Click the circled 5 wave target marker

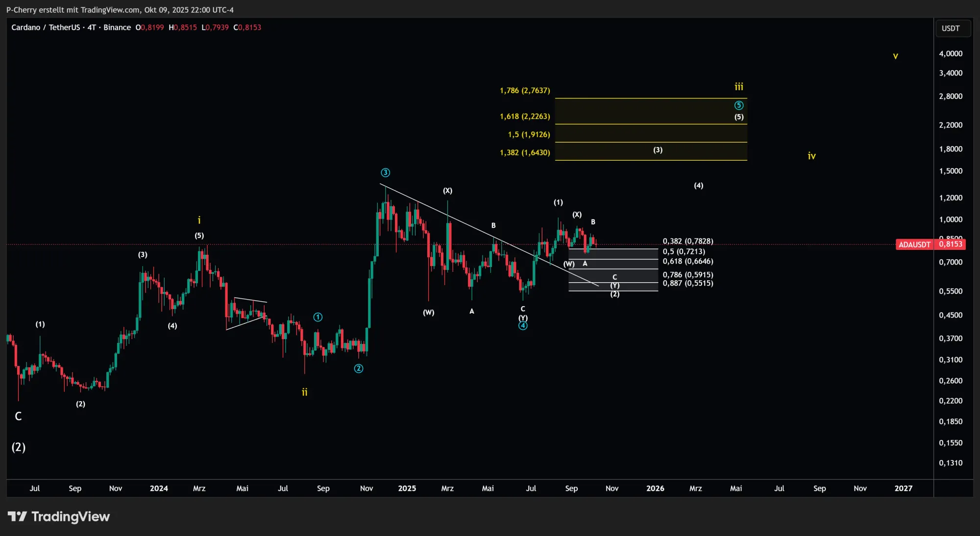point(739,105)
